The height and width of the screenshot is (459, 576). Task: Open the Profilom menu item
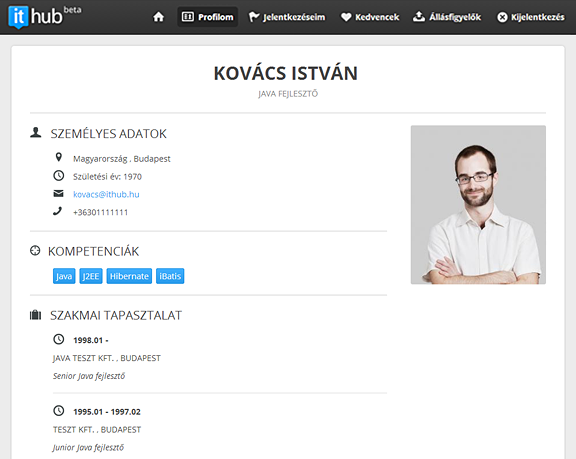tap(208, 17)
